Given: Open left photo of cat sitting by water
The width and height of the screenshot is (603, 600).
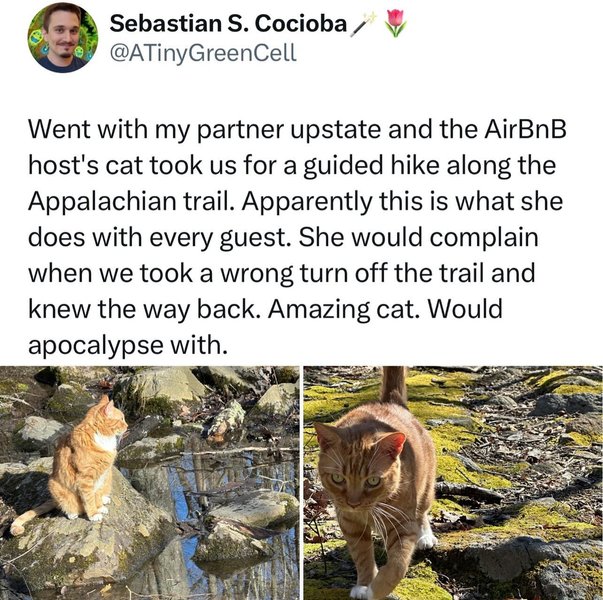Looking at the screenshot, I should tap(149, 483).
